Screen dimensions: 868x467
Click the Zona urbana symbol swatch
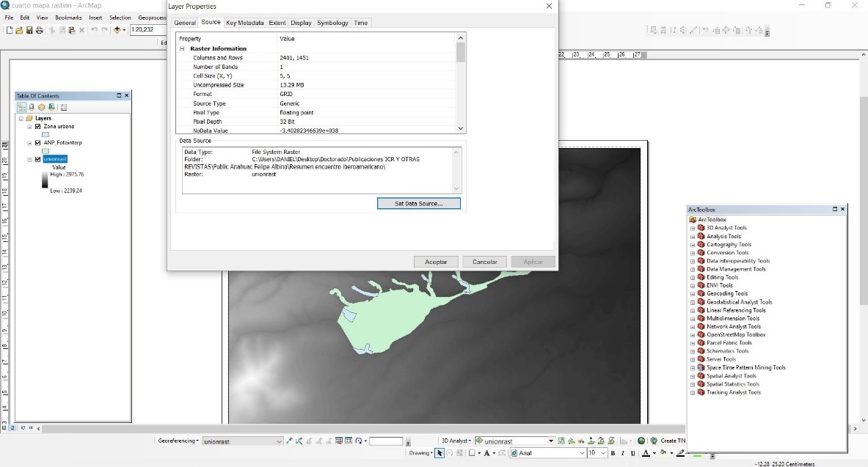[45, 134]
